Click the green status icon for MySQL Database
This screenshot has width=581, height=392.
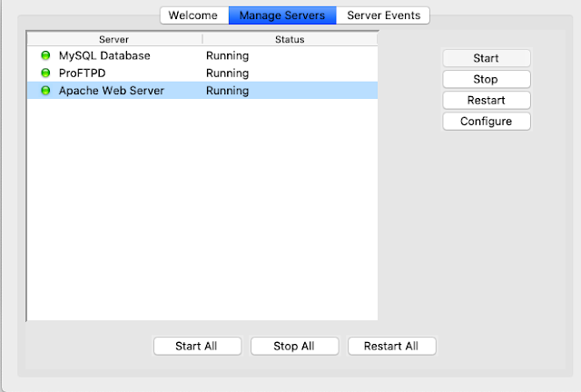45,55
